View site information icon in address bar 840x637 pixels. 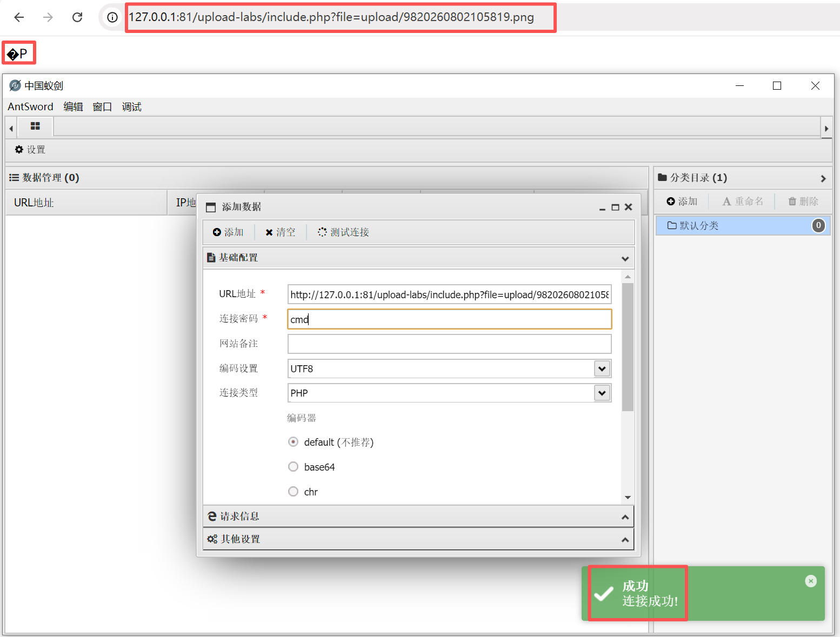pos(112,17)
